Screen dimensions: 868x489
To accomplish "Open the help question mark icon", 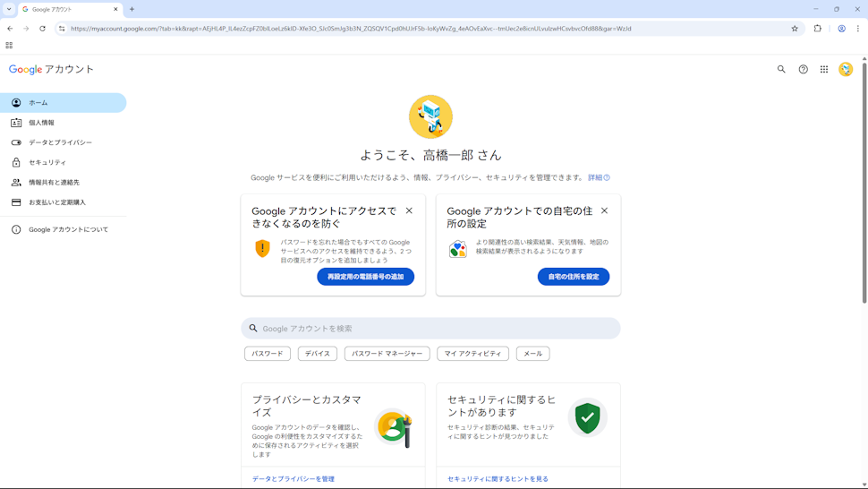I will [803, 69].
